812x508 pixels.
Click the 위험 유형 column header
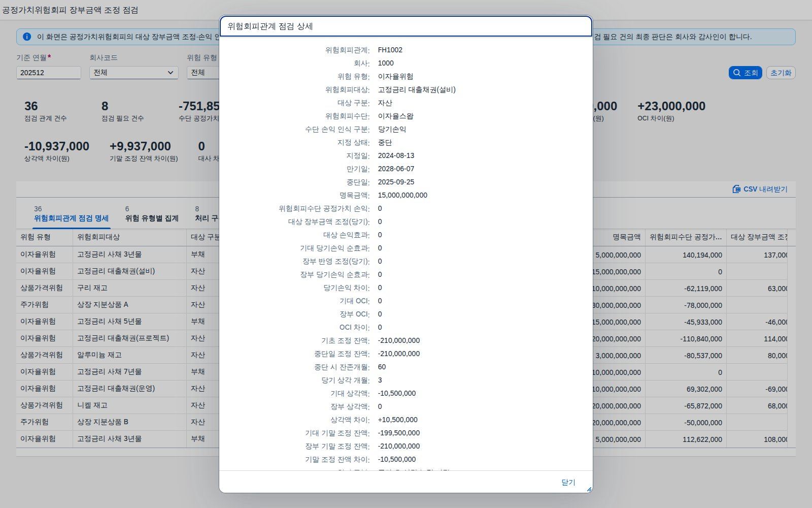(x=45, y=237)
